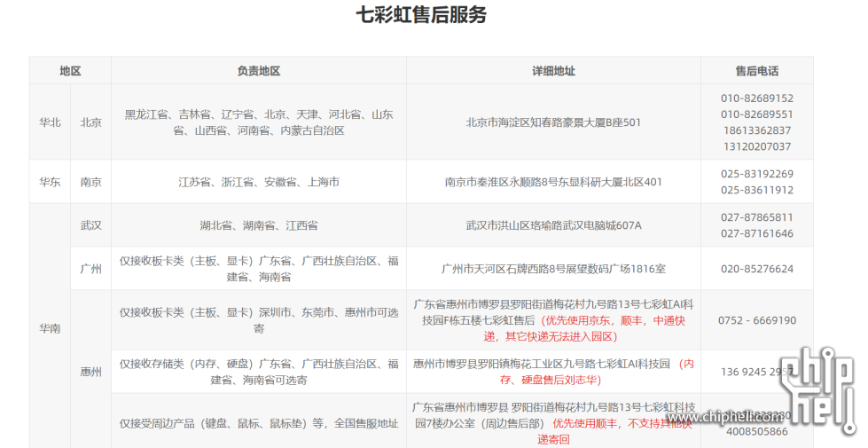
Task: Select the coverage cell starting 黑龙江省、吉林省
Action: 259,122
